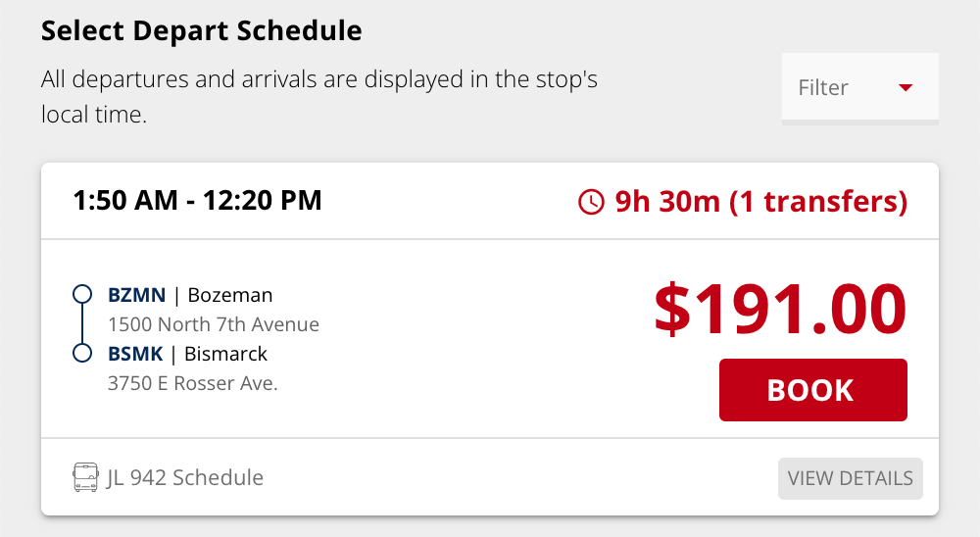The height and width of the screenshot is (537, 980).
Task: Open VIEW DETAILS for this trip
Action: 850,478
